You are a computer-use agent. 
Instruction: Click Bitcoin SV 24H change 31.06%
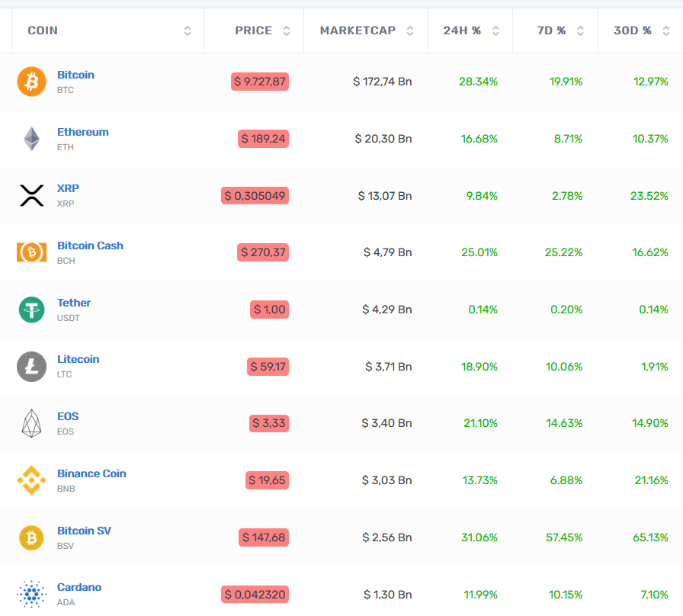(479, 537)
